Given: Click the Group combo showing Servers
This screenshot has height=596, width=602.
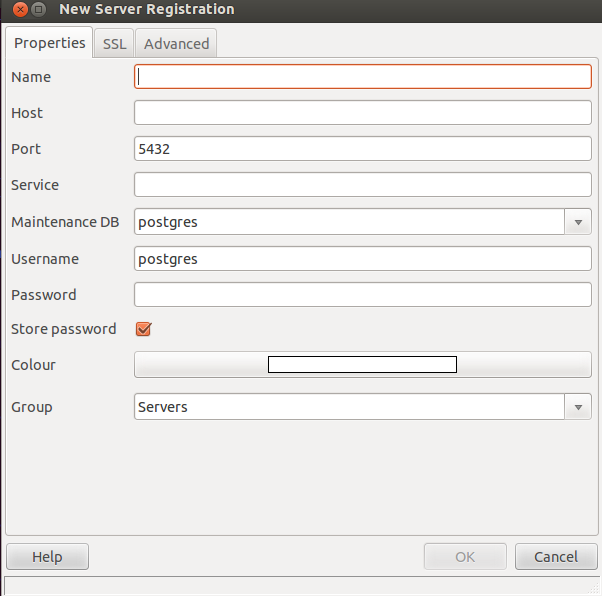Looking at the screenshot, I should click(349, 407).
